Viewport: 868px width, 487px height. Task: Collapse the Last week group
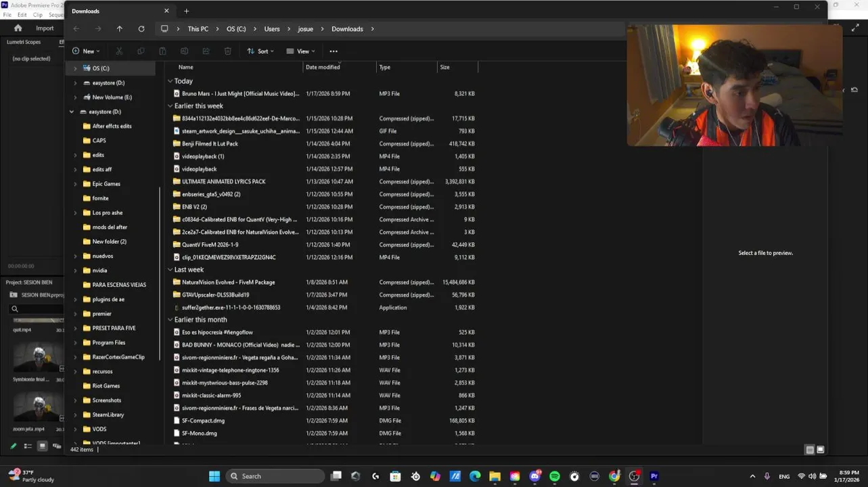point(170,270)
